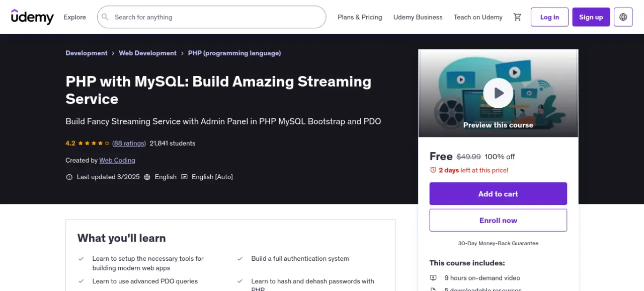Click the search magnifier icon
The height and width of the screenshot is (291, 644).
point(105,17)
